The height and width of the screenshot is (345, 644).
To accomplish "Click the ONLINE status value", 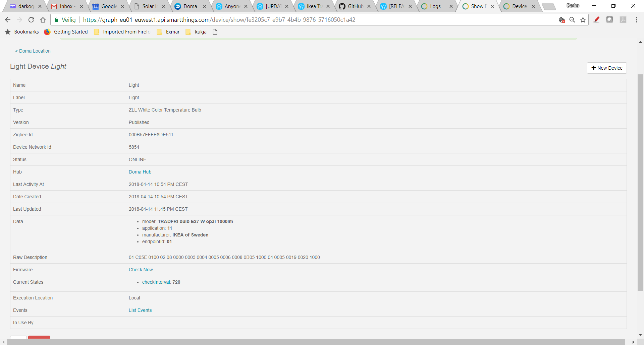I will (138, 159).
